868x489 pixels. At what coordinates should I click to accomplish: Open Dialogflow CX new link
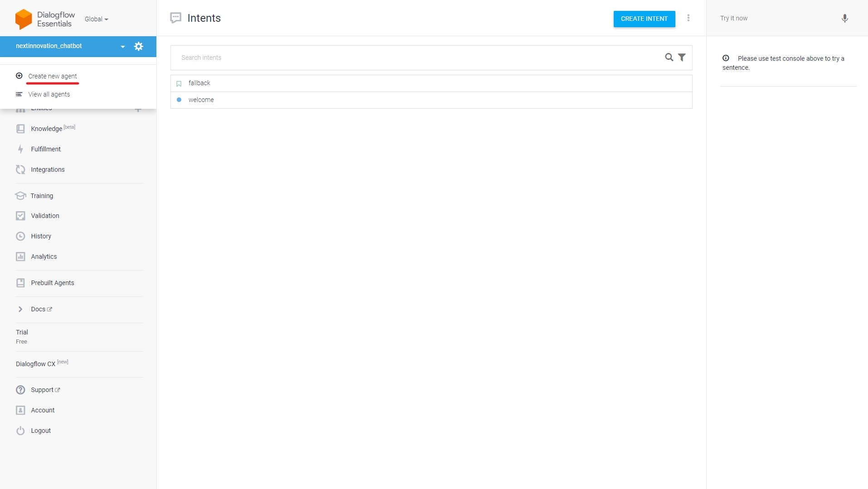[x=42, y=363]
